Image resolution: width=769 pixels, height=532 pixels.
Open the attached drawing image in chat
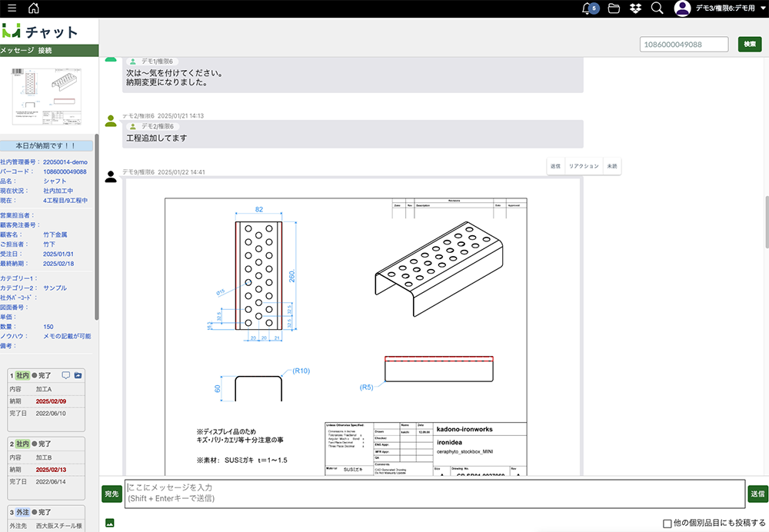(353, 328)
